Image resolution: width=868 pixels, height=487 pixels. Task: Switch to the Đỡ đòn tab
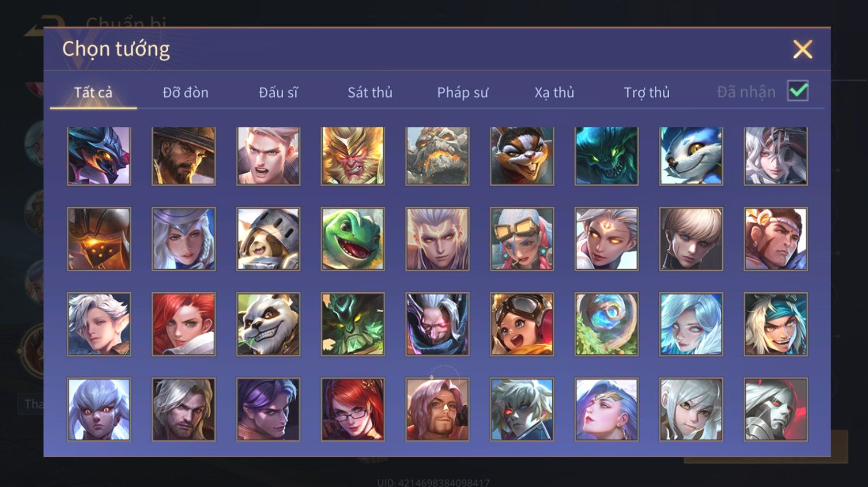(186, 92)
